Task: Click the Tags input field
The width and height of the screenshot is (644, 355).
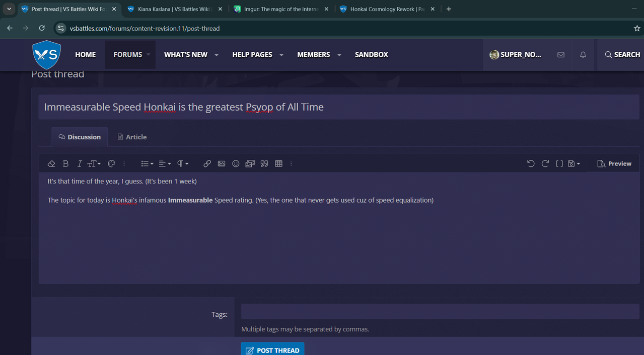Action: 440,311
